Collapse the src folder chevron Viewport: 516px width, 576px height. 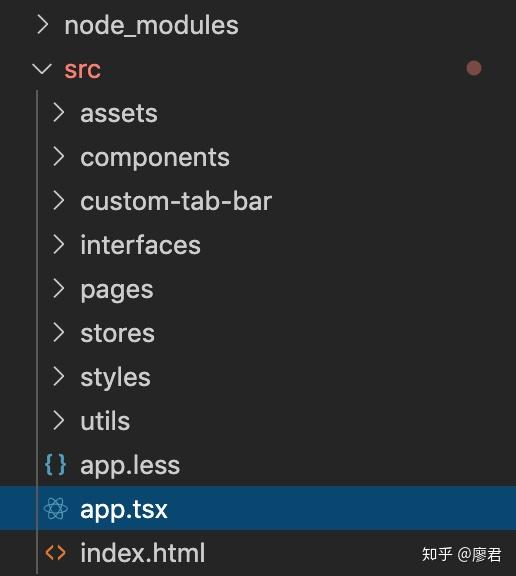(x=42, y=69)
